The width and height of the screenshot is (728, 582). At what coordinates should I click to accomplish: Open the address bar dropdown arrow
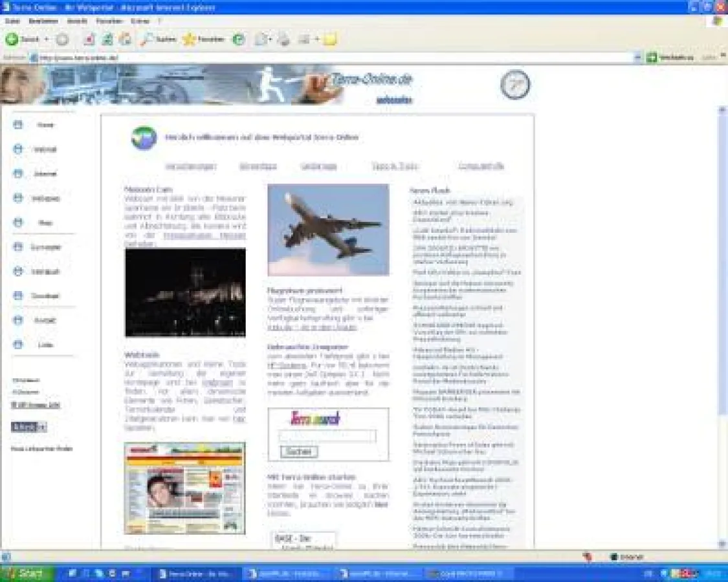[638, 57]
